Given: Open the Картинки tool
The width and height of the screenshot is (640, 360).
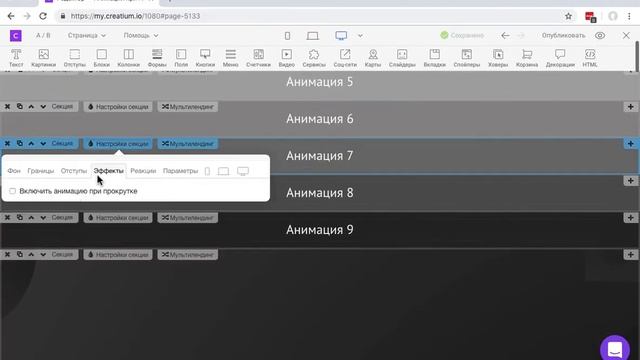Looking at the screenshot, I should (43, 58).
